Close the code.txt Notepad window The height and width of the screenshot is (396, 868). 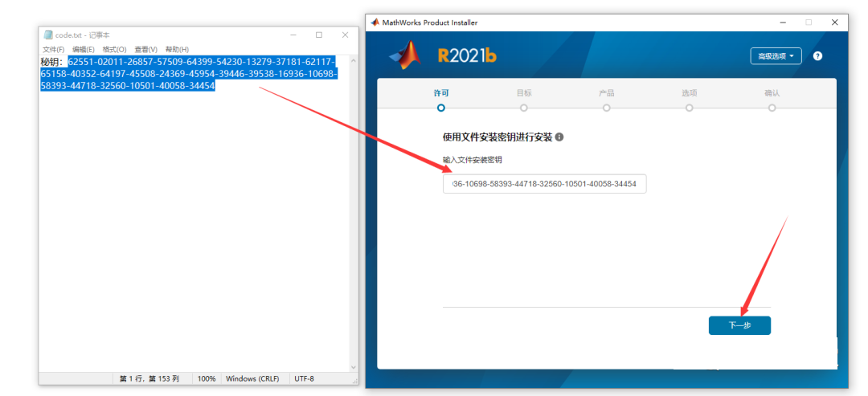click(345, 35)
